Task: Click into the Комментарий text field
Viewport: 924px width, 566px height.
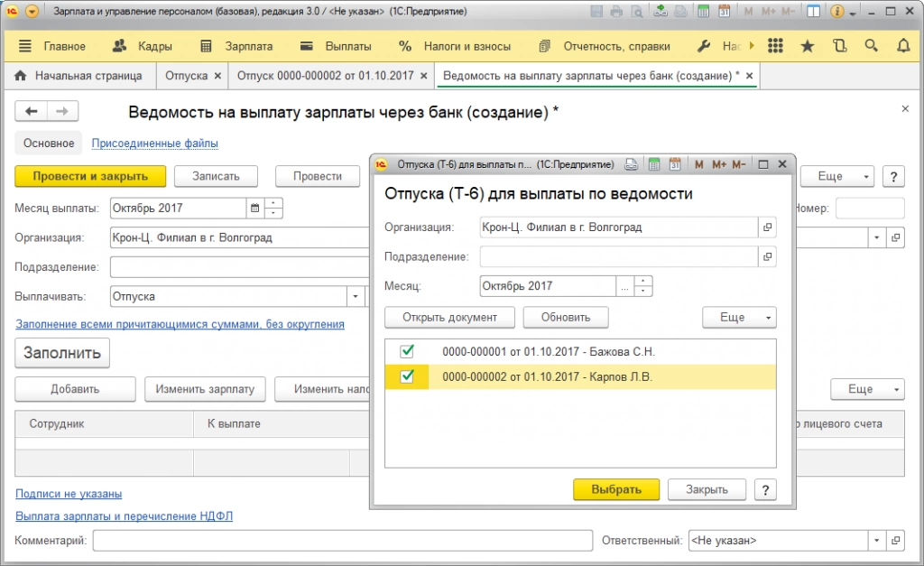Action: click(x=342, y=541)
